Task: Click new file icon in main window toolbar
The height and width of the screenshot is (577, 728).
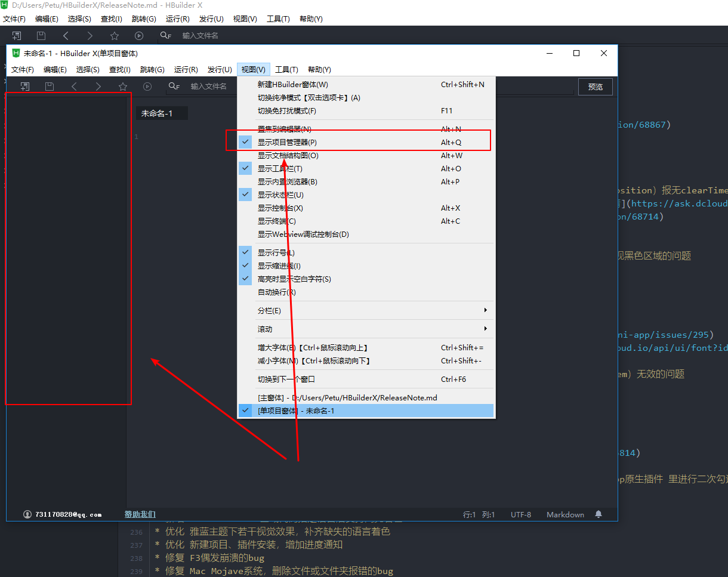Action: pyautogui.click(x=17, y=36)
